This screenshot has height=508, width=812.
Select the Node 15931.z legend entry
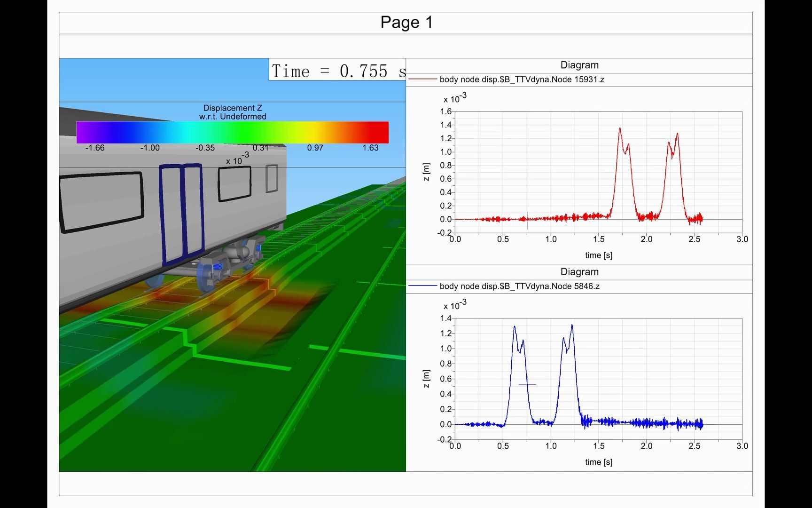[x=522, y=79]
